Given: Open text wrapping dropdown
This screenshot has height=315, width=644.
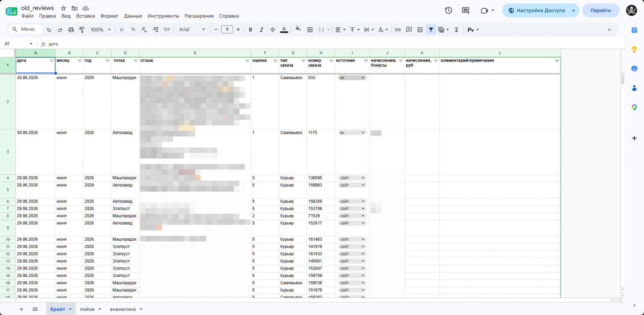Looking at the screenshot, I should point(369,30).
